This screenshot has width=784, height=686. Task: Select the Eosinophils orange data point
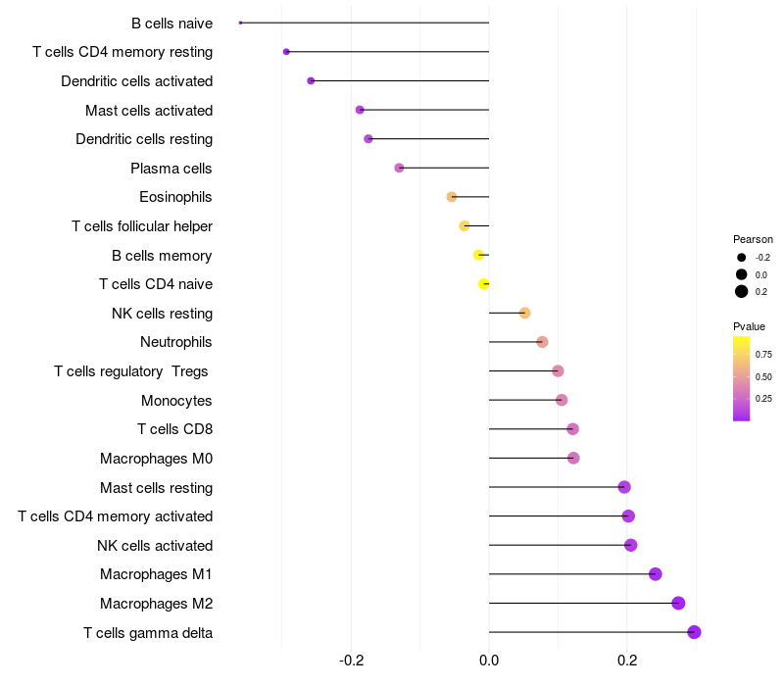coord(452,197)
